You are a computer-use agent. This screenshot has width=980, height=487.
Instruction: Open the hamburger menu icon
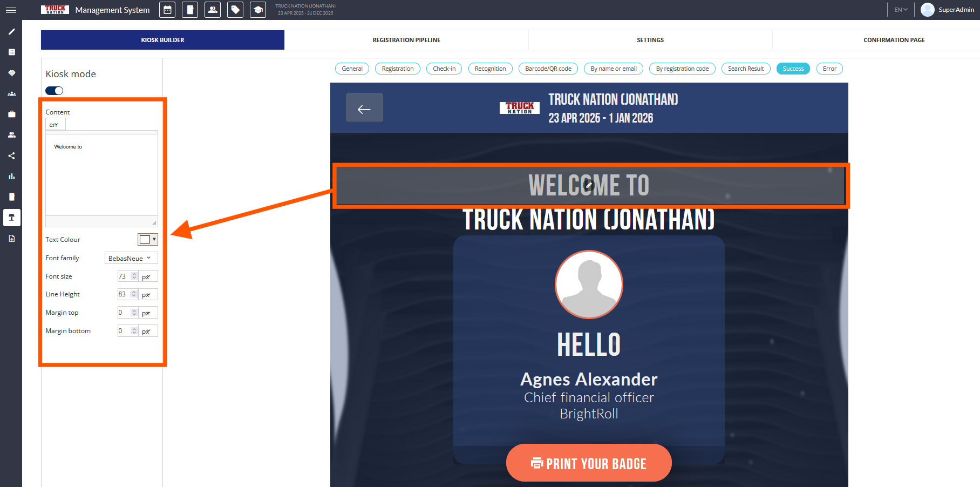click(11, 10)
